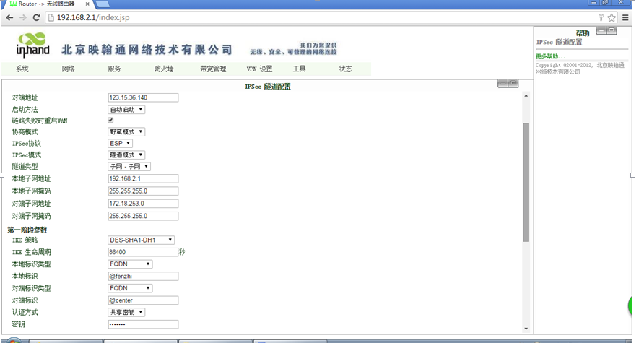Open the authentication method dropdown (共享密钥)
Screen dimensions: 644x343
[126, 312]
